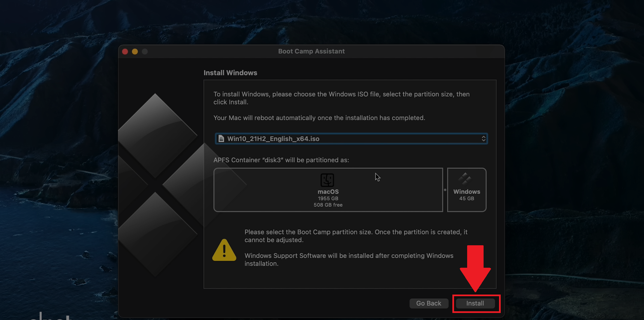Click the Install button
Image resolution: width=644 pixels, height=320 pixels.
[x=475, y=303]
